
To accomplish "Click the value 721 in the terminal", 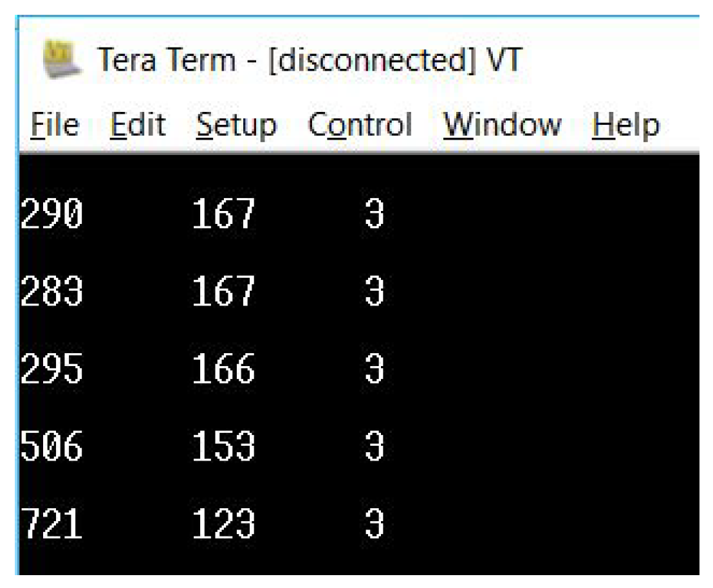I will (52, 524).
